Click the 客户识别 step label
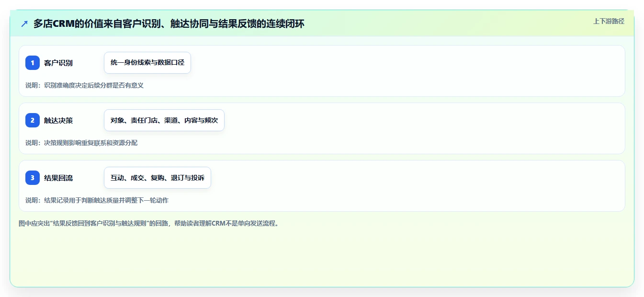The width and height of the screenshot is (644, 297). (x=58, y=63)
